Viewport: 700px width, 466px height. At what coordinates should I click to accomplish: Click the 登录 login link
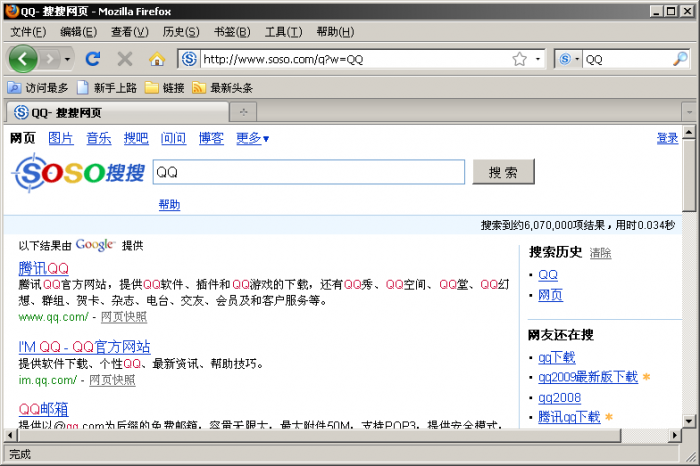(667, 138)
